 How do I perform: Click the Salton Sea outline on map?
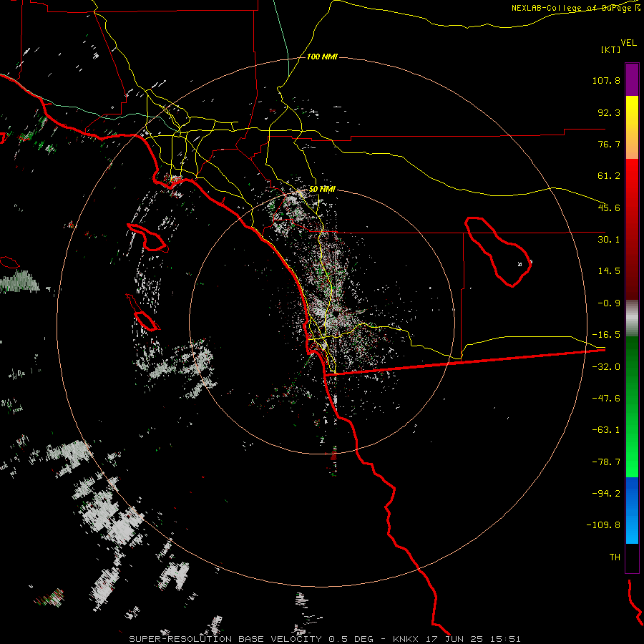coord(498,252)
